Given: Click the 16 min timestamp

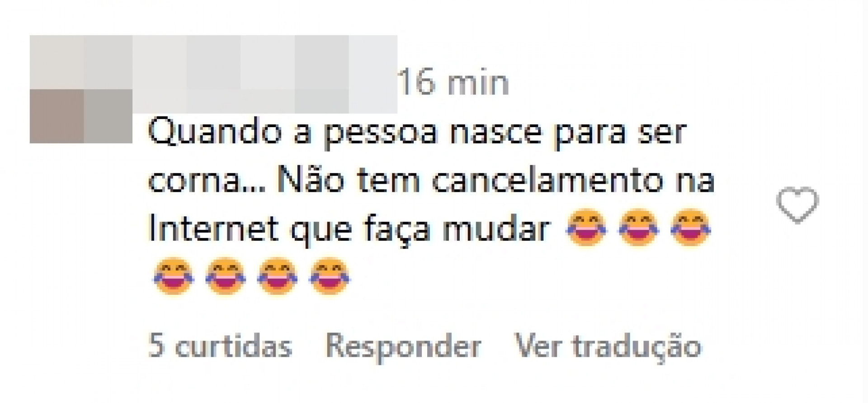Looking at the screenshot, I should tap(454, 82).
